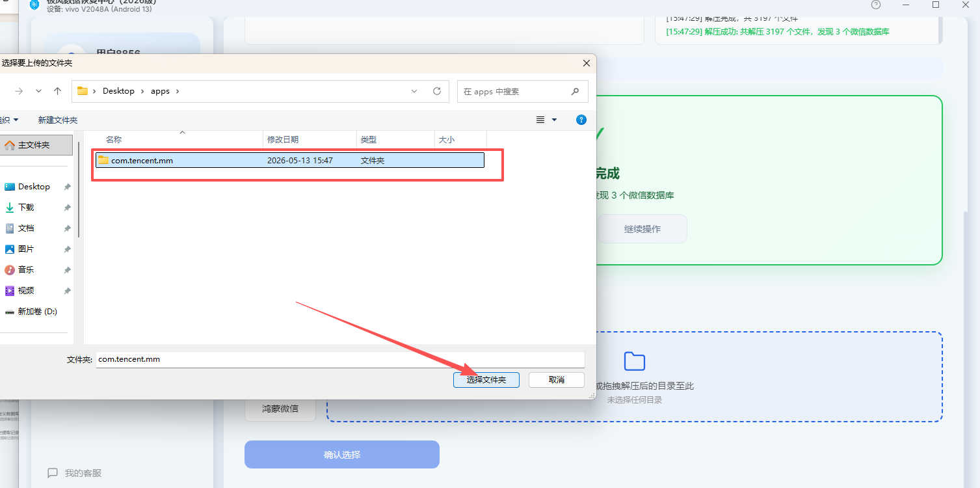Open the 组织 menu dropdown
This screenshot has width=980, height=488.
[9, 120]
